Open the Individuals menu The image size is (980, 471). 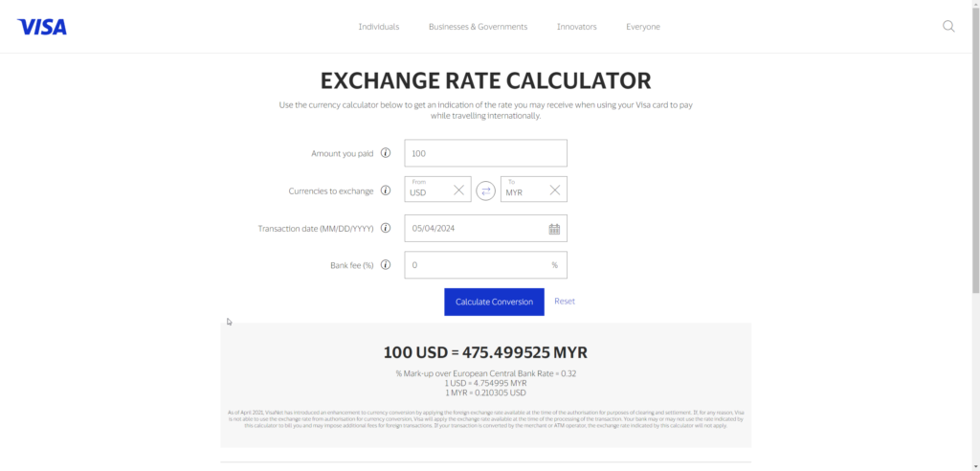(x=379, y=27)
